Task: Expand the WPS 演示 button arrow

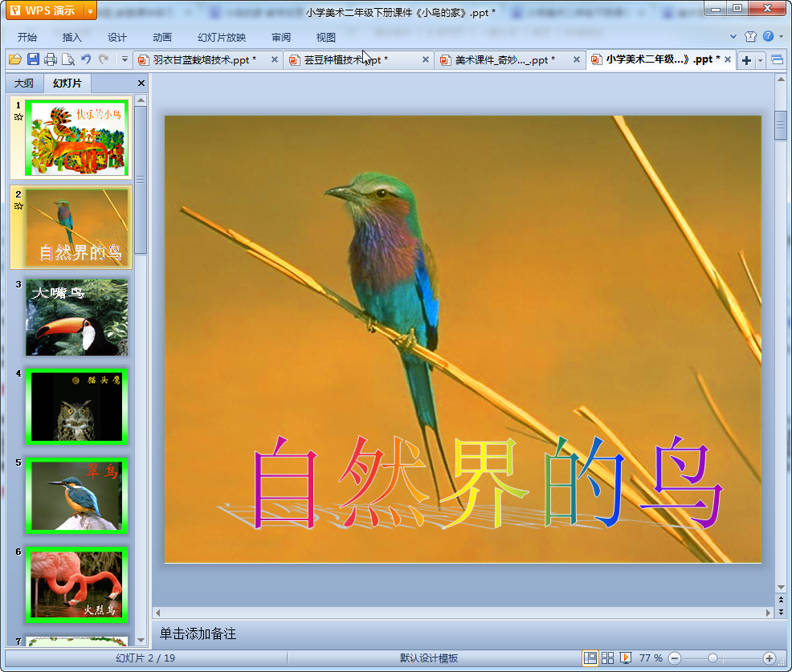Action: [91, 10]
